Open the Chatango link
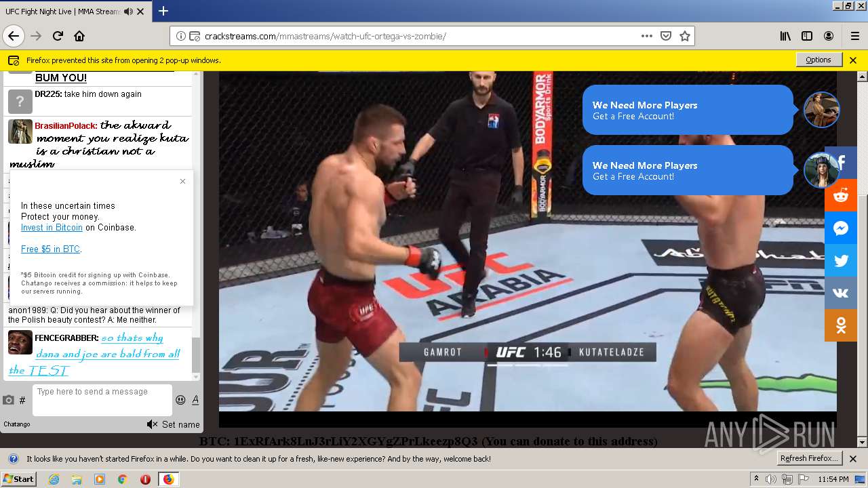 (17, 424)
